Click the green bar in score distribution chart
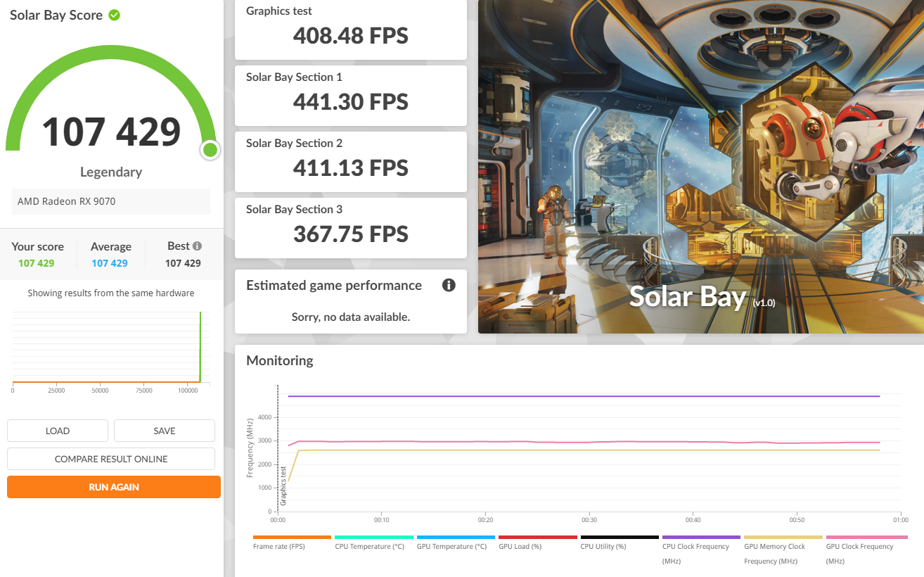 coord(200,347)
